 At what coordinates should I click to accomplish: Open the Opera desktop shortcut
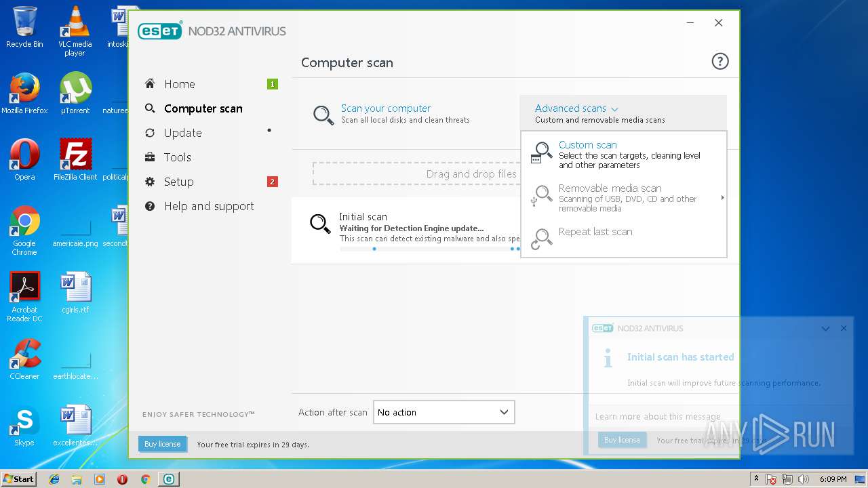[x=24, y=160]
